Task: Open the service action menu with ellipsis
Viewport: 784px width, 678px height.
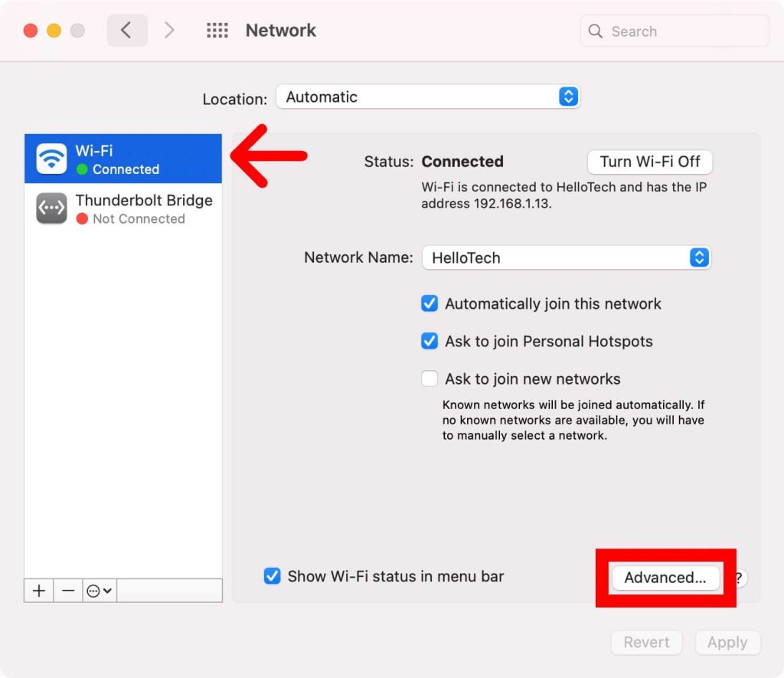Action: click(x=100, y=591)
